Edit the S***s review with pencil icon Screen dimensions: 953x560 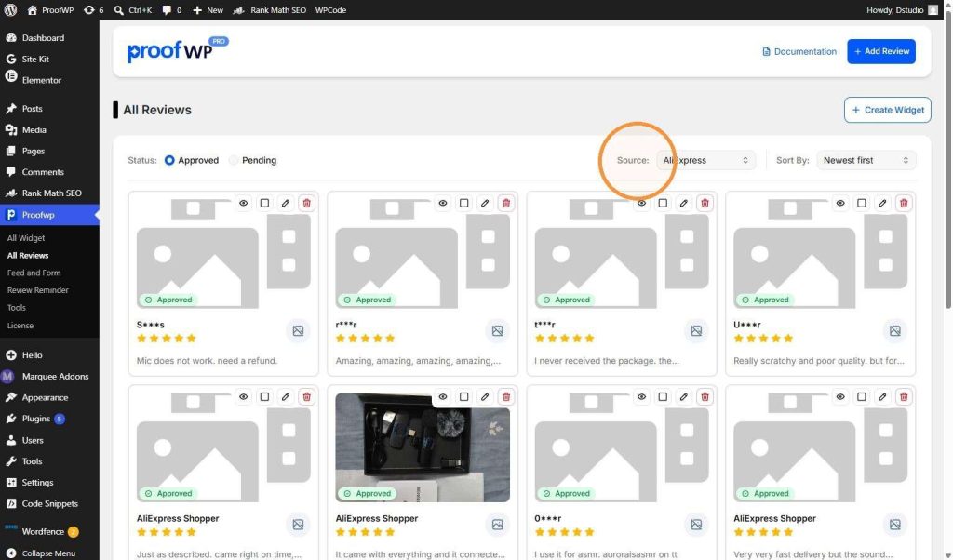click(286, 203)
